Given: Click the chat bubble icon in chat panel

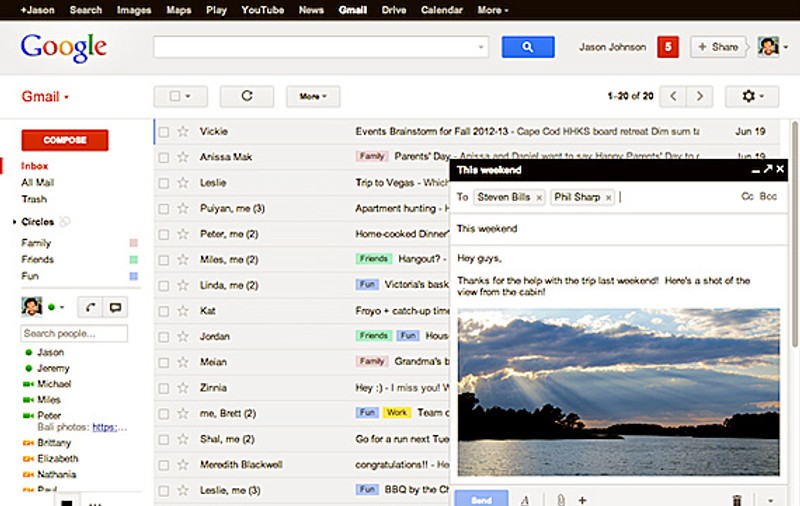Looking at the screenshot, I should [115, 307].
